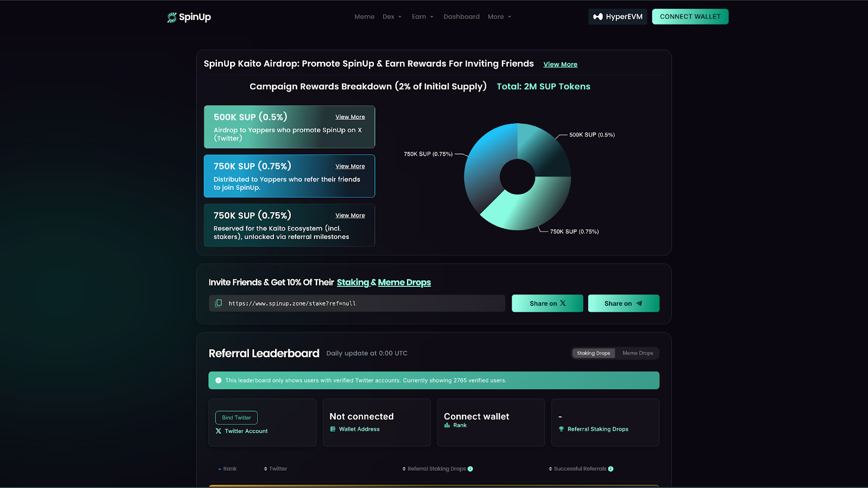
Task: Expand the Earn dropdown menu
Action: (x=422, y=17)
